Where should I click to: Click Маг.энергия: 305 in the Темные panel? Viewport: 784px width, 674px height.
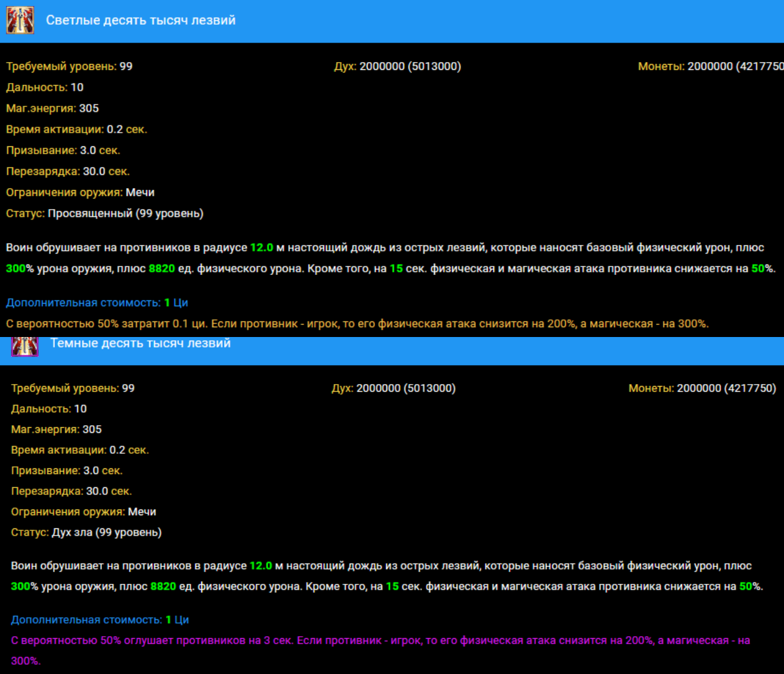coord(56,430)
